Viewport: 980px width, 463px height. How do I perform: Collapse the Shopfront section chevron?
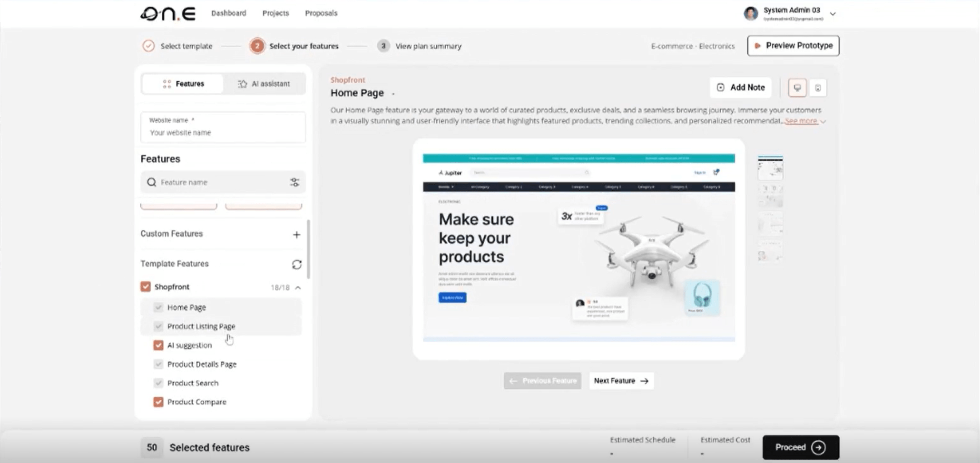298,288
